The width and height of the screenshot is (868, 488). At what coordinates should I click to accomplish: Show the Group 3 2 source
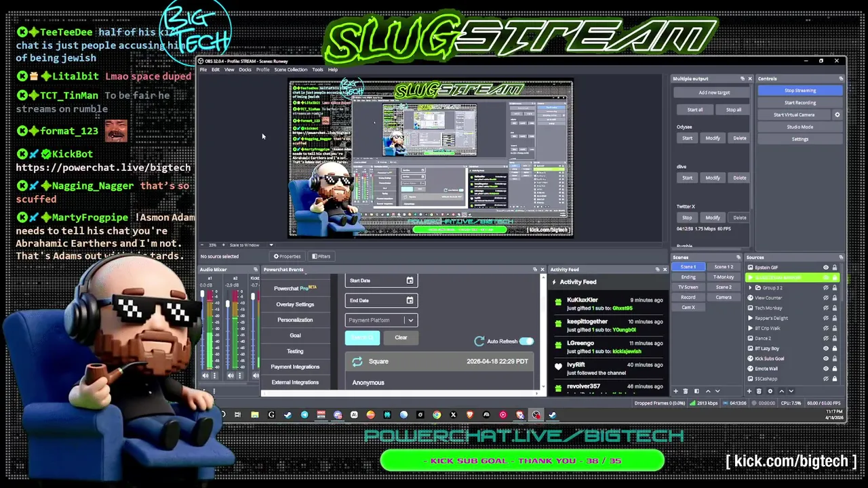pos(826,287)
